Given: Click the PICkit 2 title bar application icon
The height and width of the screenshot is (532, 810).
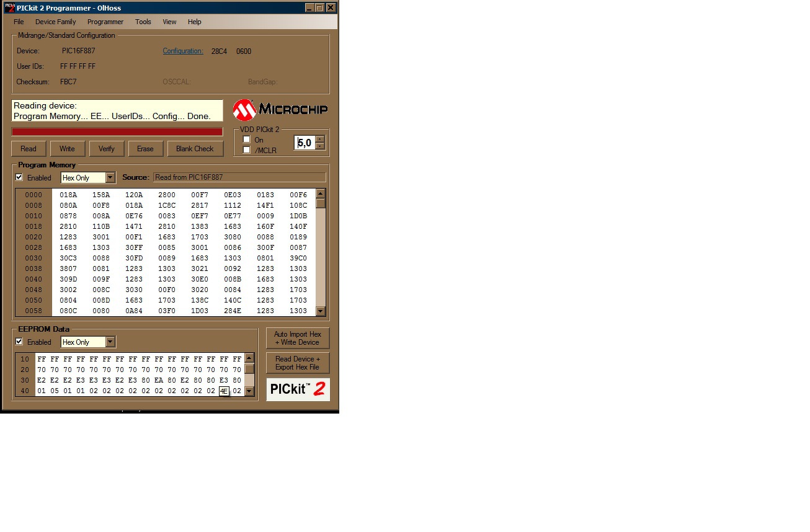Looking at the screenshot, I should pyautogui.click(x=9, y=8).
